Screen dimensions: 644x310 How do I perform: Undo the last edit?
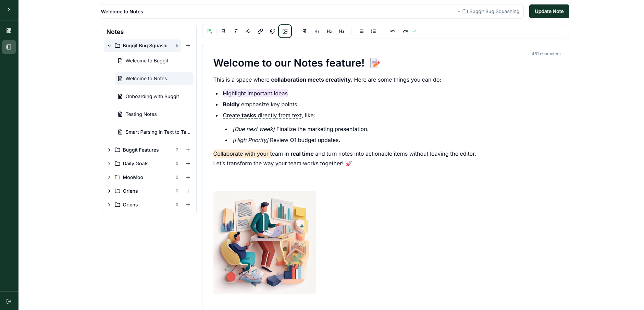point(393,31)
